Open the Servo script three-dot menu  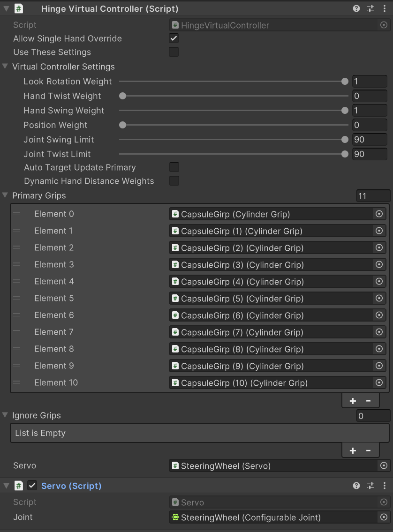pos(385,486)
